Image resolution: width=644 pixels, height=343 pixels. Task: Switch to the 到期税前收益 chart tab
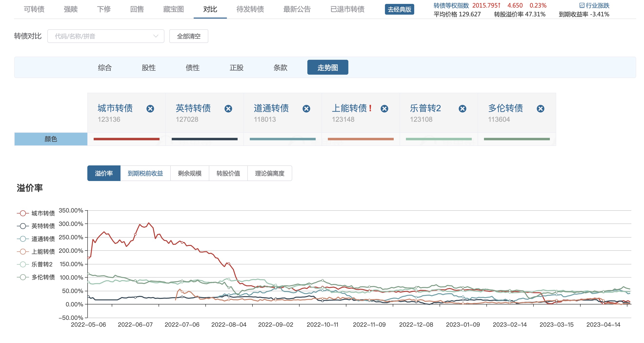point(145,173)
